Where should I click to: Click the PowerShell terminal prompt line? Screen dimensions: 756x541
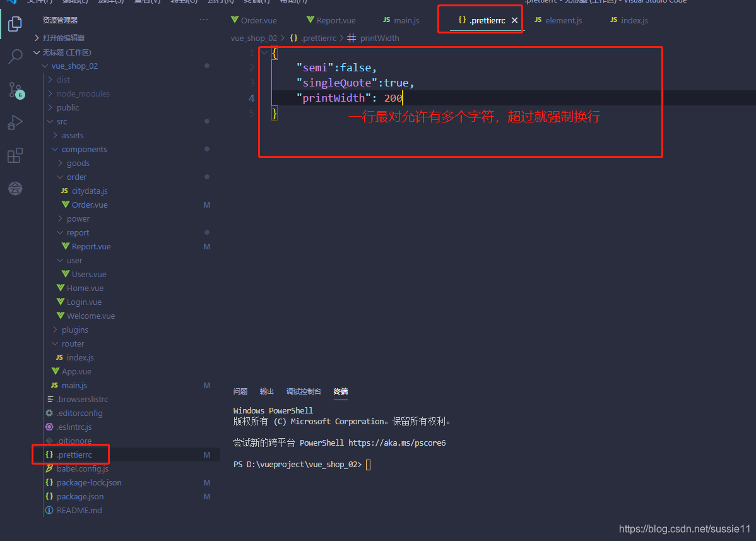[x=302, y=465]
